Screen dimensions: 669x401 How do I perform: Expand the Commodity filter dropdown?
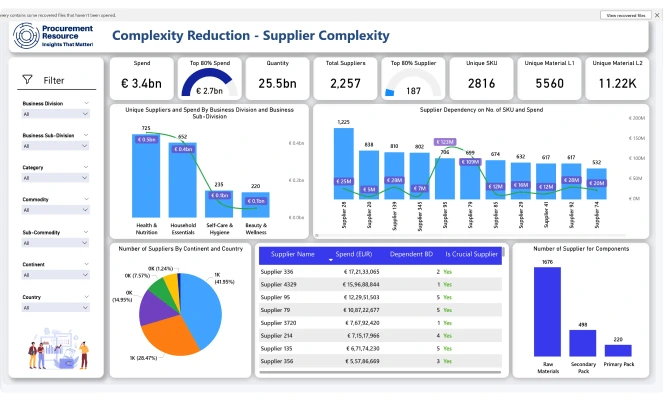click(55, 211)
